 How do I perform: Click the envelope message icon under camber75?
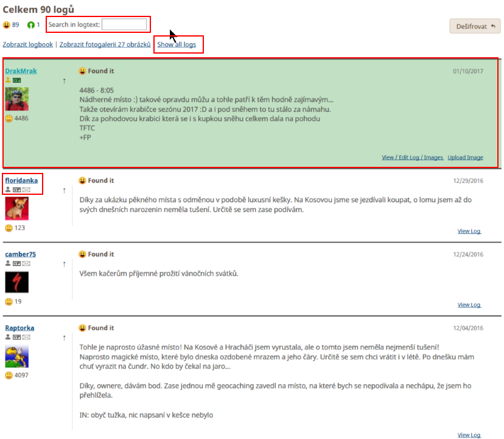(x=26, y=264)
